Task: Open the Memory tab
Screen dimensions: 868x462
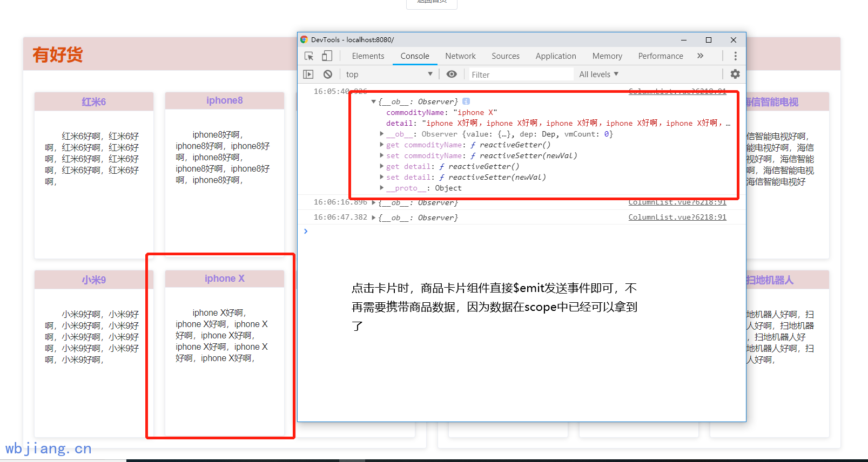Action: click(607, 56)
